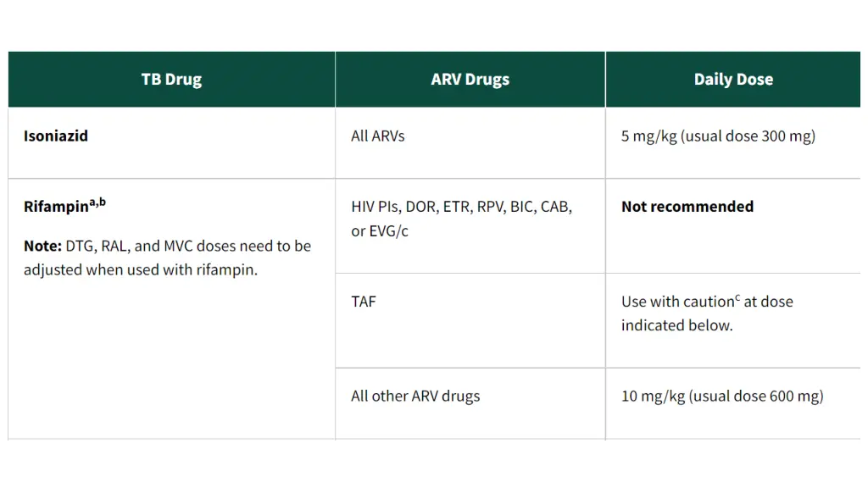Click the or EVG/c text

click(x=380, y=230)
